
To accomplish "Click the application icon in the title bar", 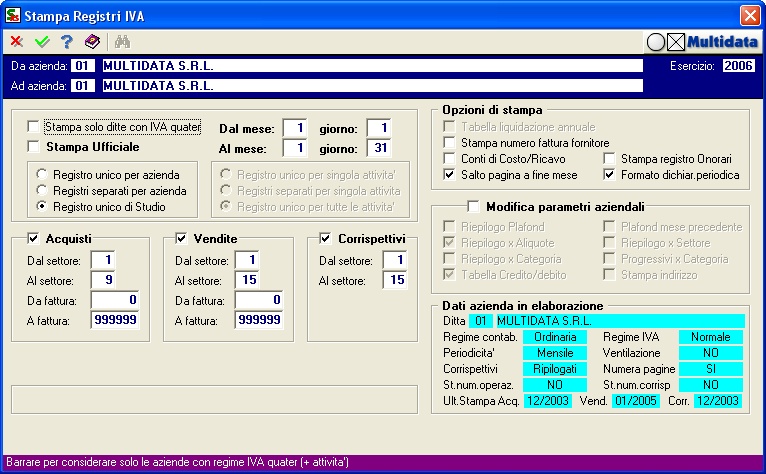I will (x=13, y=15).
